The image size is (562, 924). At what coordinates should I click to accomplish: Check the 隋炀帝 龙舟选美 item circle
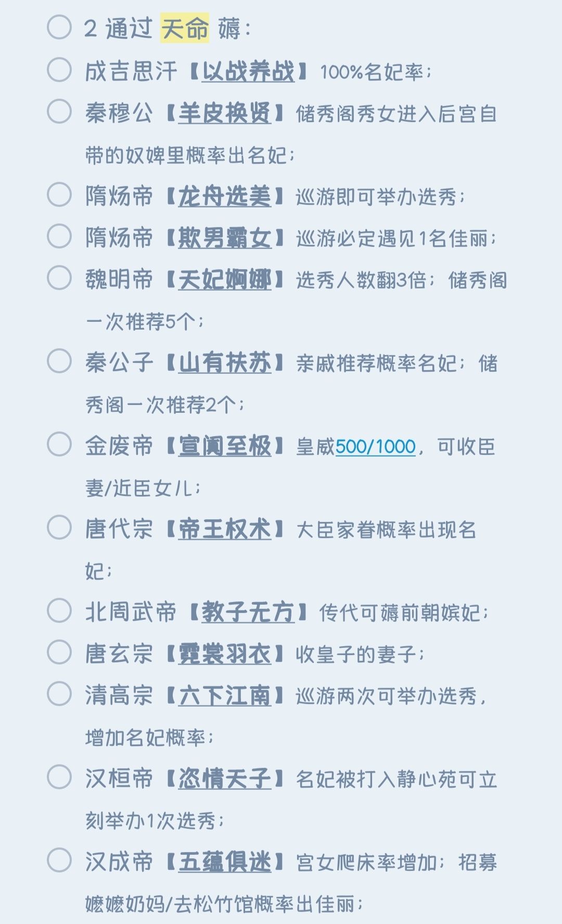[59, 195]
